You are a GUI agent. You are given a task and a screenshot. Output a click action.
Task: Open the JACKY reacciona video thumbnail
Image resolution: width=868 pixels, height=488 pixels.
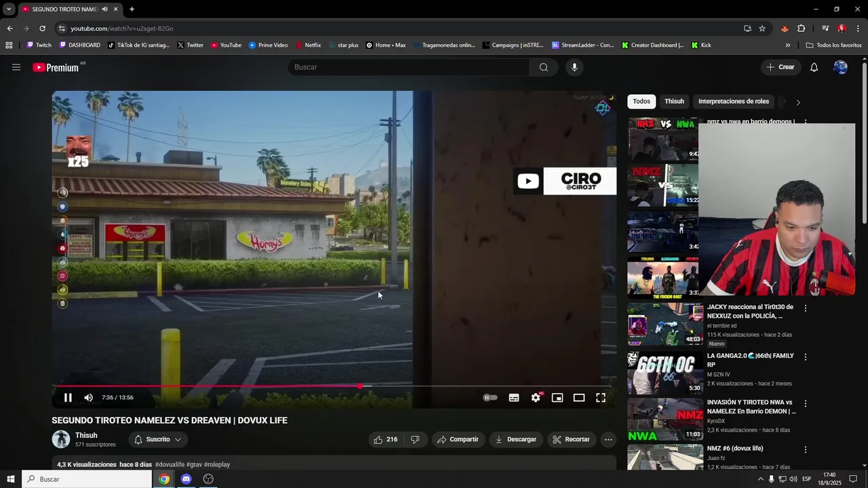(665, 324)
